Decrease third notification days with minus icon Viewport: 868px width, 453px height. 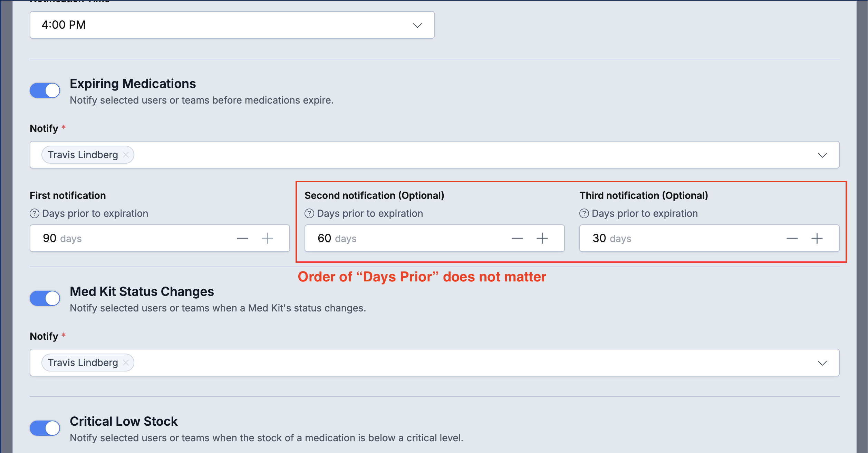tap(792, 238)
